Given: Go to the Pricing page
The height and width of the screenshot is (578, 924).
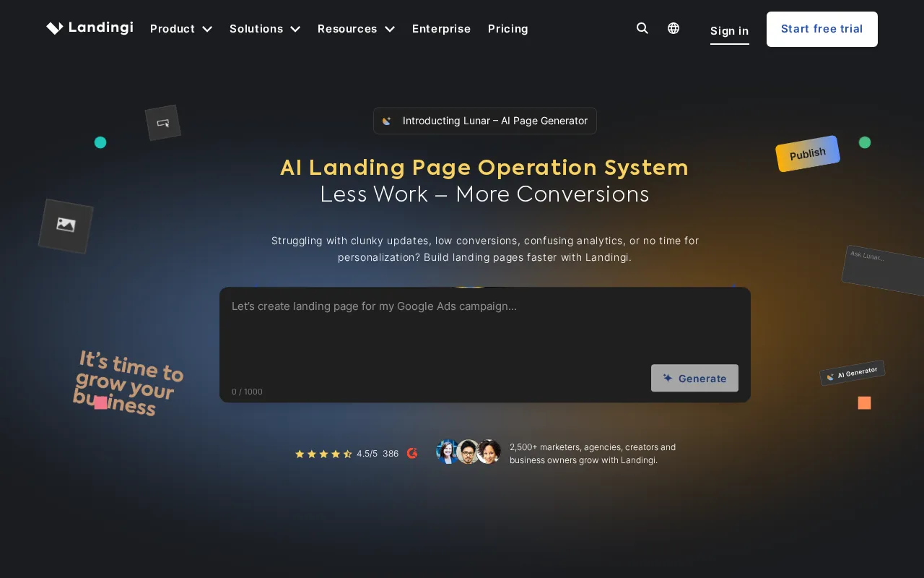Looking at the screenshot, I should (508, 29).
